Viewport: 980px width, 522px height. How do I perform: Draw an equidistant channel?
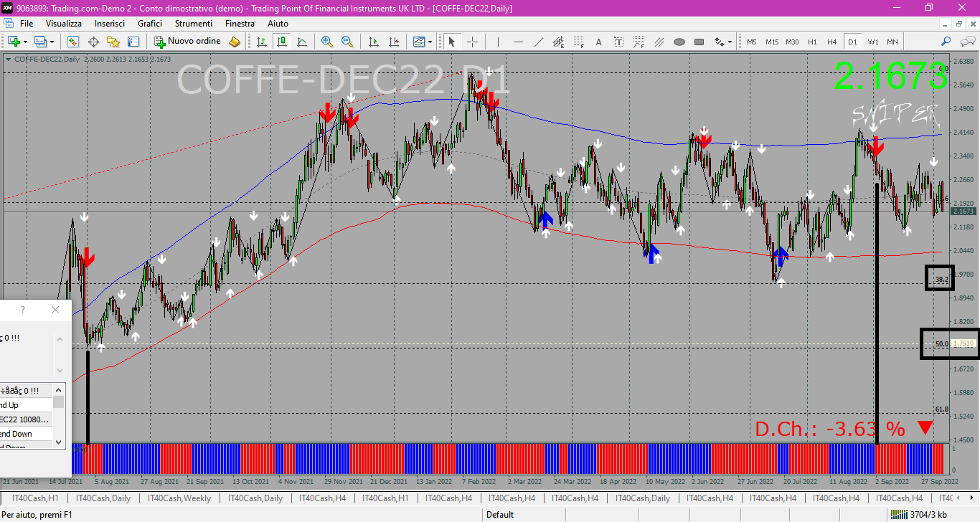point(559,42)
